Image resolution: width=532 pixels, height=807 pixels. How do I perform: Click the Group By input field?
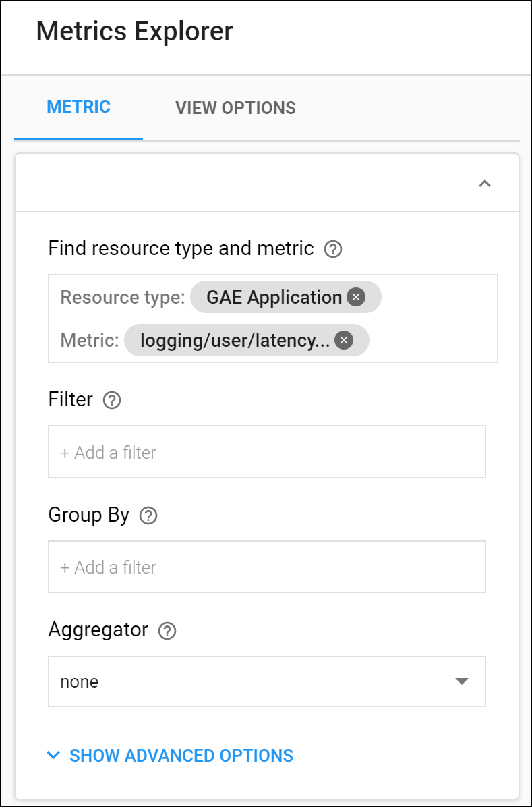coord(267,567)
